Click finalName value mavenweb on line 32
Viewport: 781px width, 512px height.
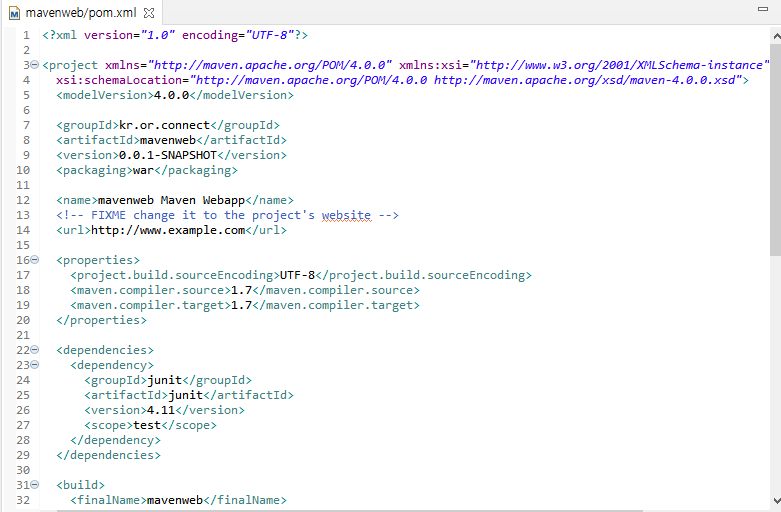pos(175,500)
